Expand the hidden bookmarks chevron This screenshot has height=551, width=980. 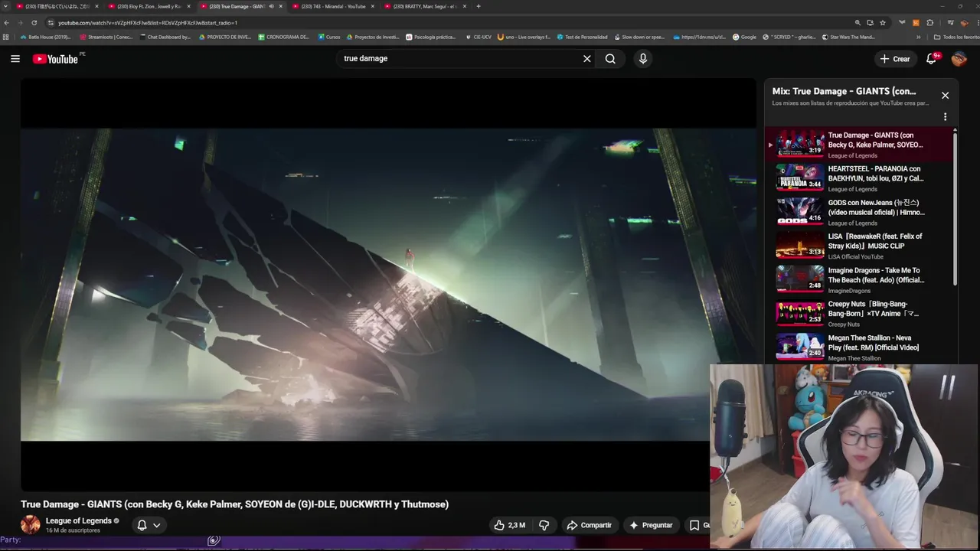[x=919, y=37]
